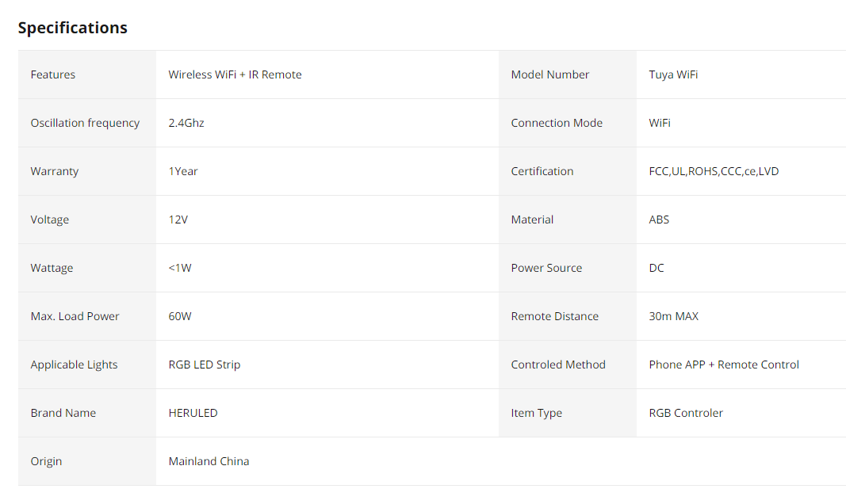The height and width of the screenshot is (504, 846).
Task: Click the Connection Mode label
Action: [x=557, y=123]
